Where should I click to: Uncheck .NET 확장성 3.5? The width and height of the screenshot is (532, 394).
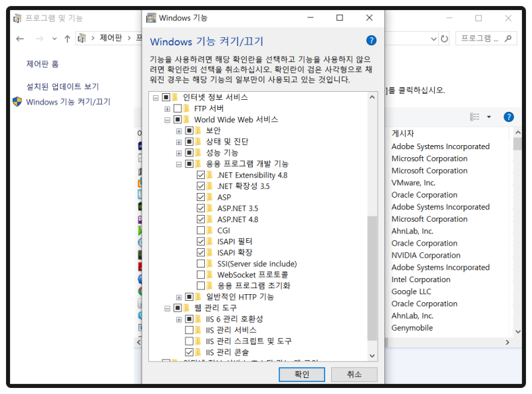201,186
